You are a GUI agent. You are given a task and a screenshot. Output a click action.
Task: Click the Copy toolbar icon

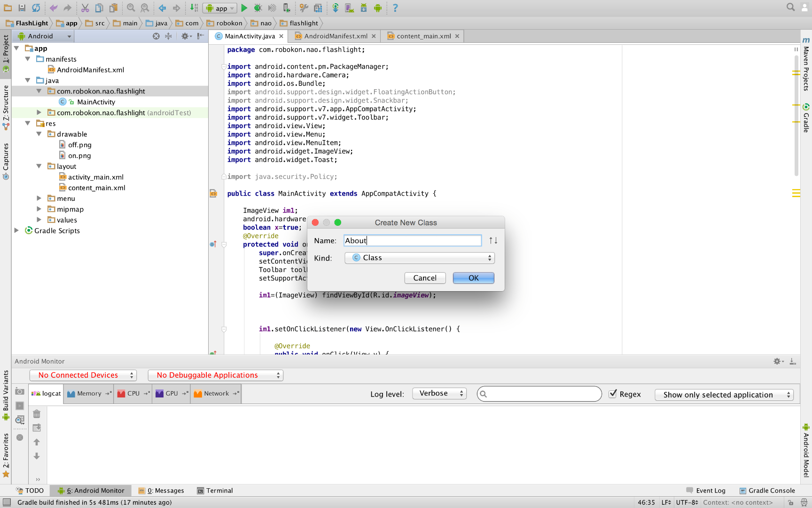click(99, 8)
